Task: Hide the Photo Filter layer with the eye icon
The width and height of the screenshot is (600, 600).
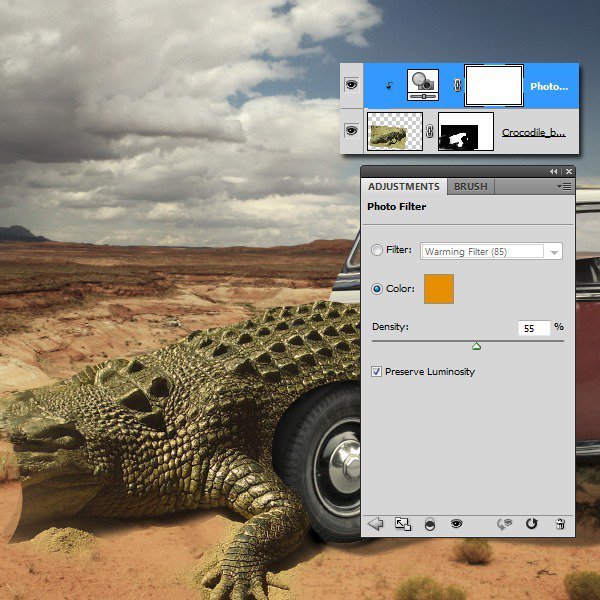Action: pyautogui.click(x=351, y=84)
